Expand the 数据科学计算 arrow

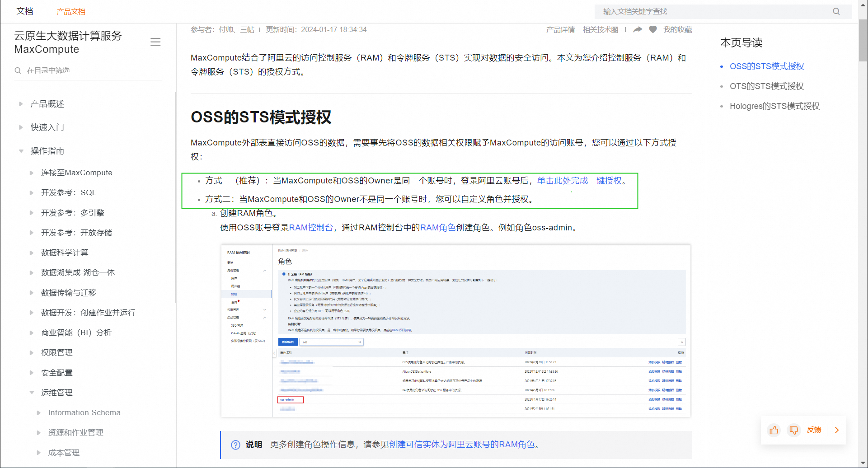click(32, 253)
